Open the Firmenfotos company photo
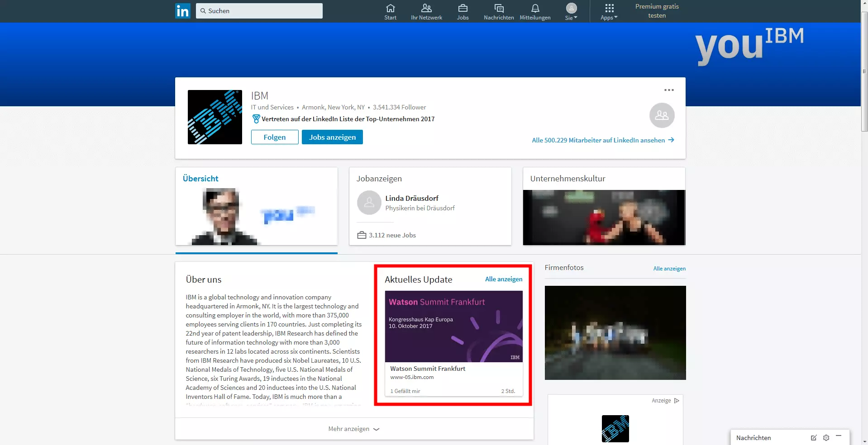868x445 pixels. tap(615, 333)
